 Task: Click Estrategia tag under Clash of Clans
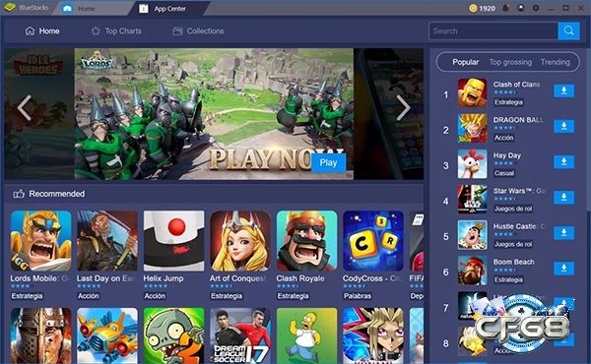pyautogui.click(x=508, y=102)
